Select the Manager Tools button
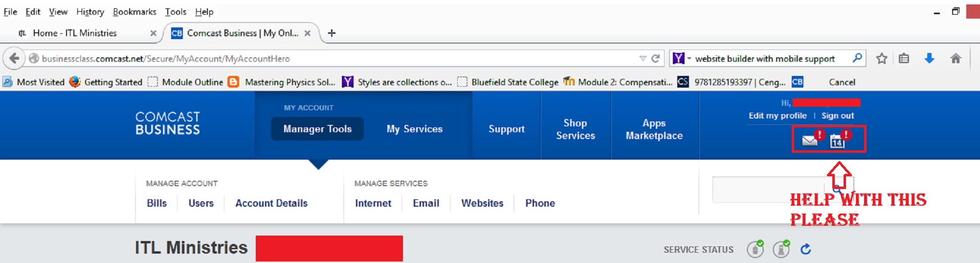980x263 pixels. click(x=317, y=129)
